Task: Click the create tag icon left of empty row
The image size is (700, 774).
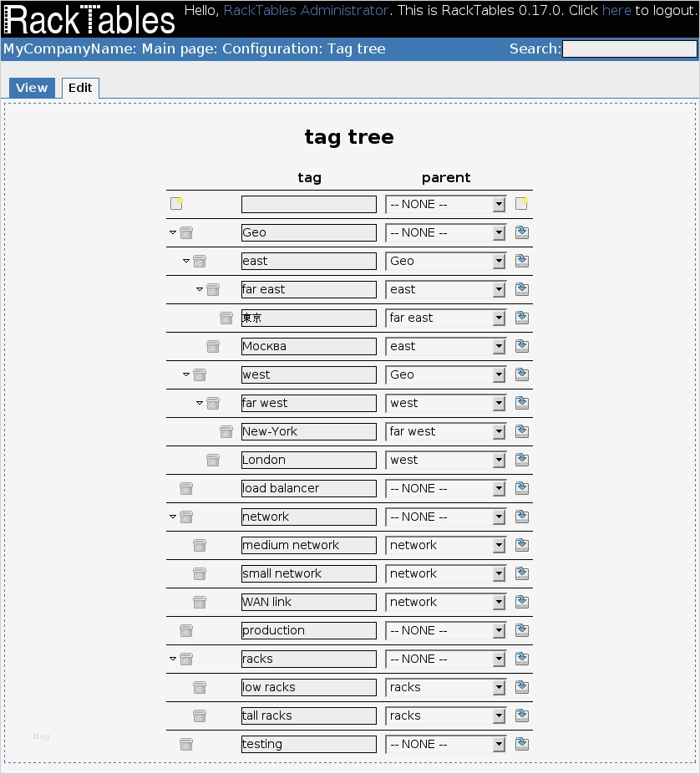Action: (176, 203)
